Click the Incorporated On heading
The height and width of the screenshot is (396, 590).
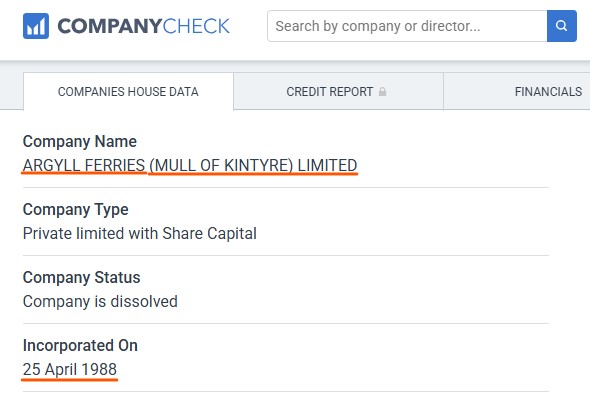[80, 346]
